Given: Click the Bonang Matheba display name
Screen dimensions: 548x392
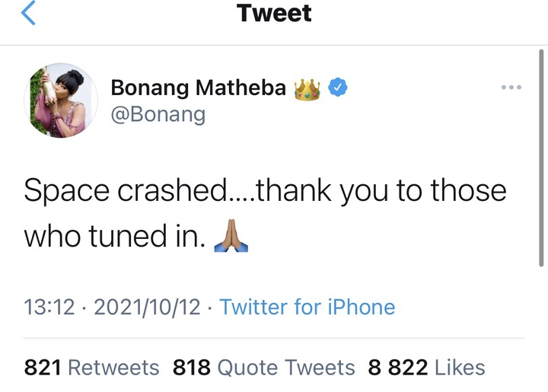Looking at the screenshot, I should [198, 88].
